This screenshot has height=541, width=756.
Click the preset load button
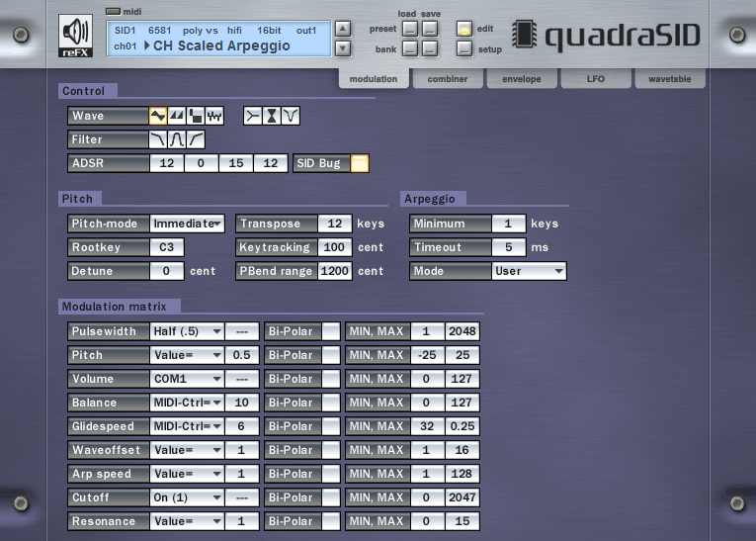pos(410,29)
